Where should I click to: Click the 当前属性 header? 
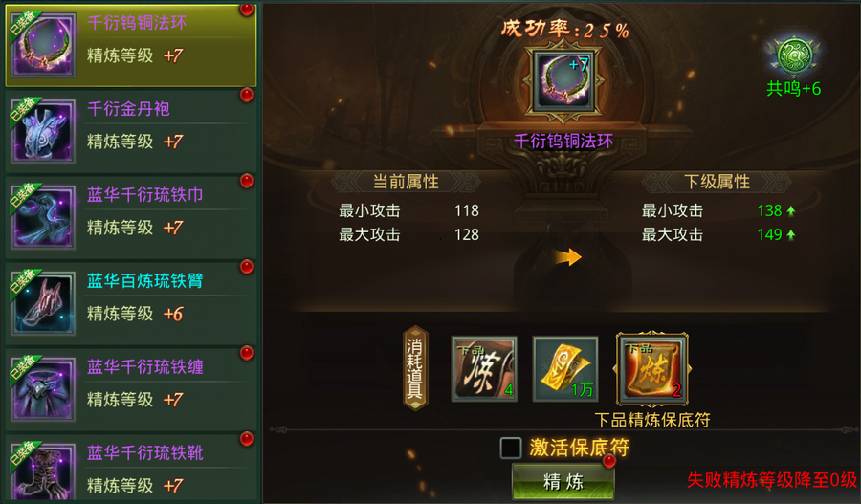coord(406,182)
